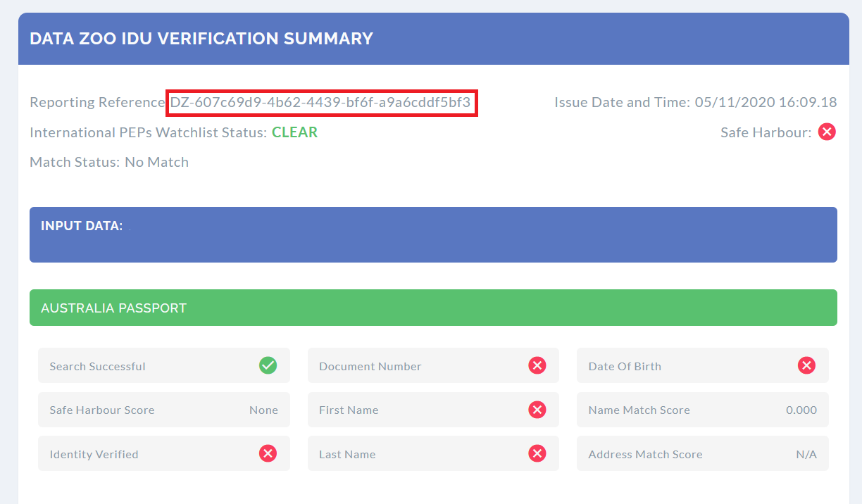Click the Reporting Reference label
Image resolution: width=862 pixels, height=504 pixels.
tap(97, 102)
